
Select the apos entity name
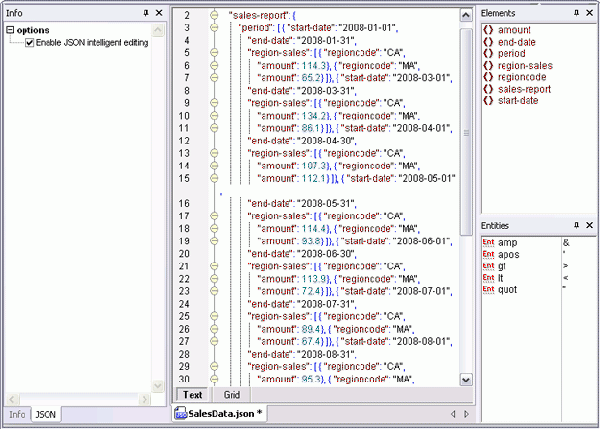pos(509,254)
